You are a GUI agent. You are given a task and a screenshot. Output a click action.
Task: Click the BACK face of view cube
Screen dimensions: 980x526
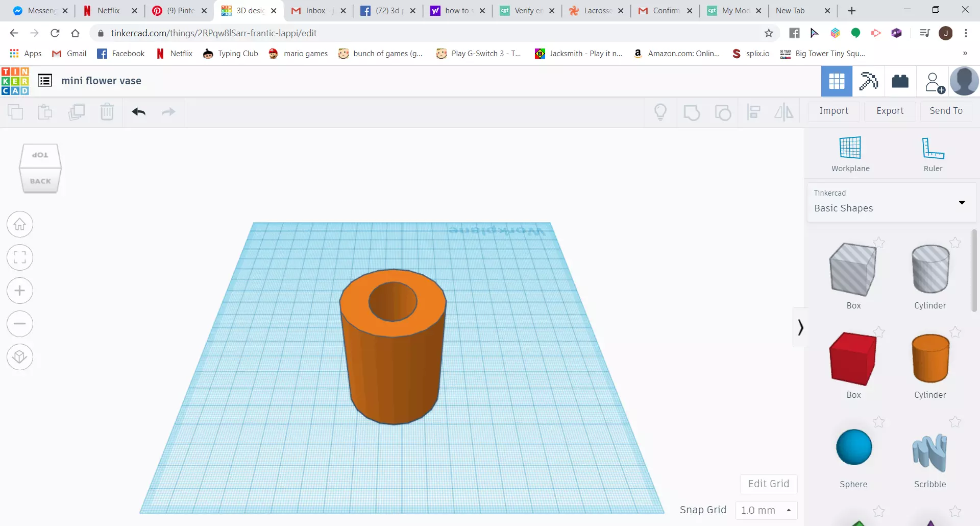pos(40,181)
